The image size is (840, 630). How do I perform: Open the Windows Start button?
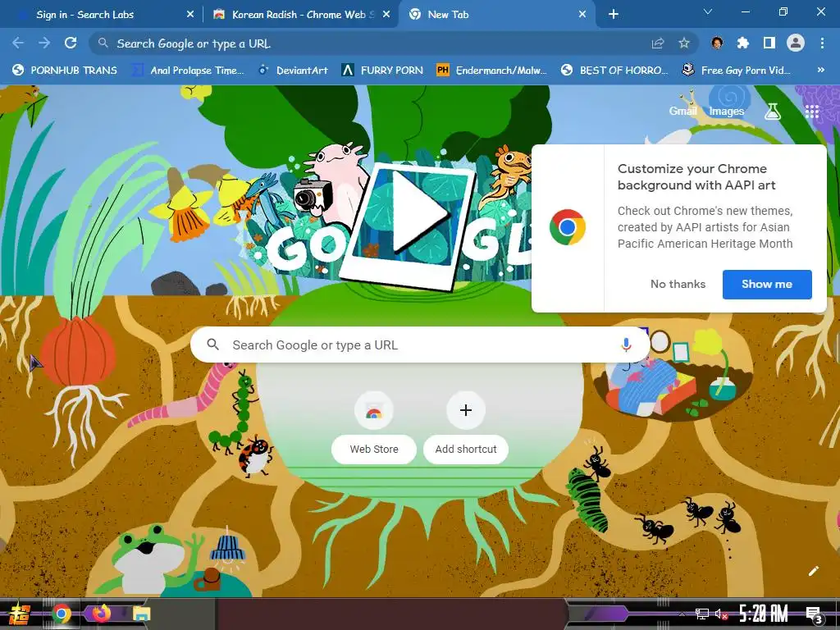[x=21, y=614]
